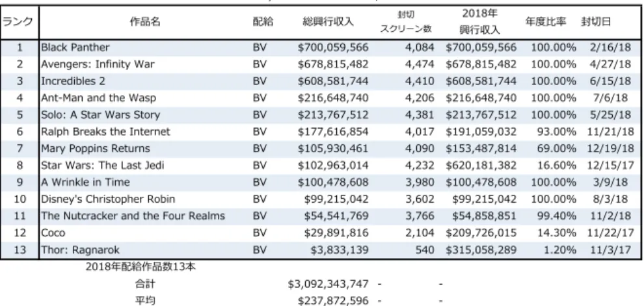Click screen count 4,084 cell
This screenshot has width=644, height=306.
click(x=420, y=47)
